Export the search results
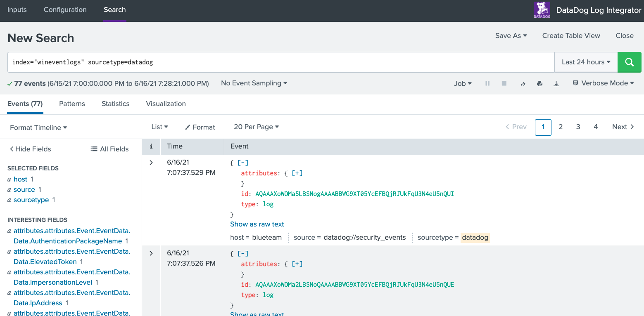 [x=556, y=83]
